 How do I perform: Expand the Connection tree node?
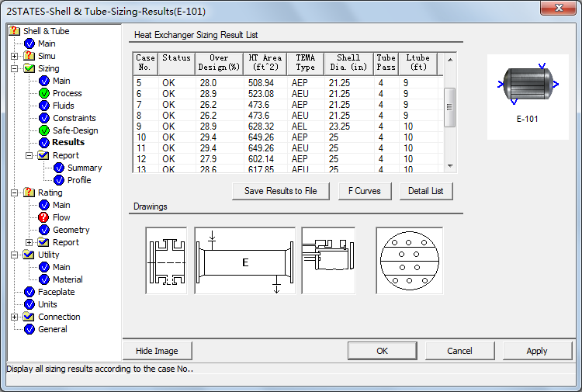[14, 317]
